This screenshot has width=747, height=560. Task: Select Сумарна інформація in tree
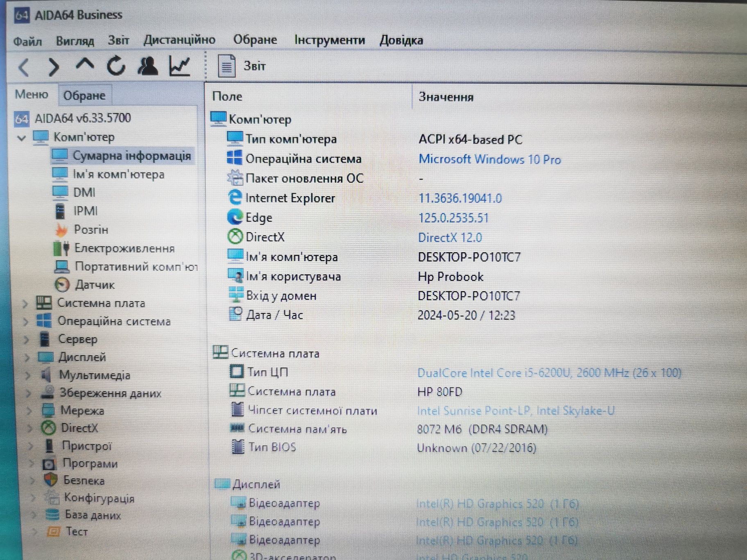(x=131, y=156)
